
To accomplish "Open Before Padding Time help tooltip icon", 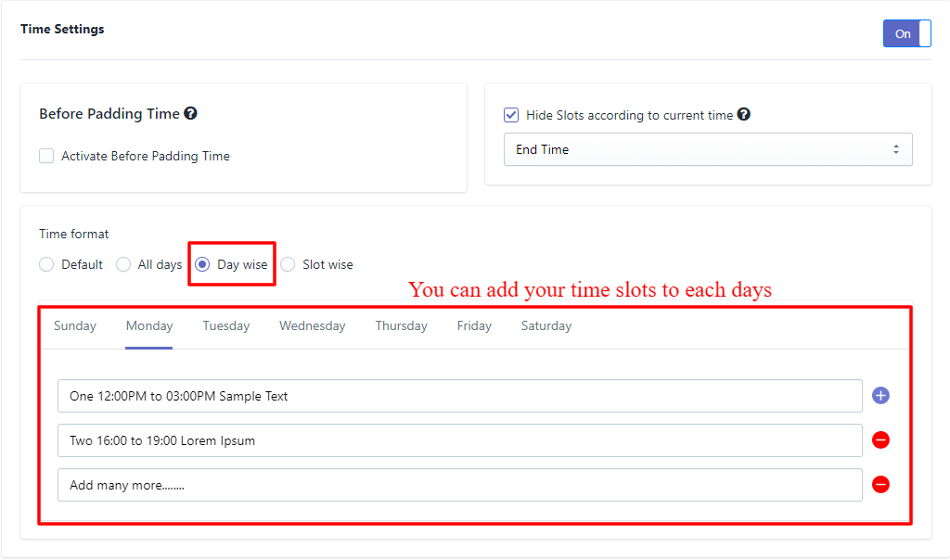I will tap(191, 113).
